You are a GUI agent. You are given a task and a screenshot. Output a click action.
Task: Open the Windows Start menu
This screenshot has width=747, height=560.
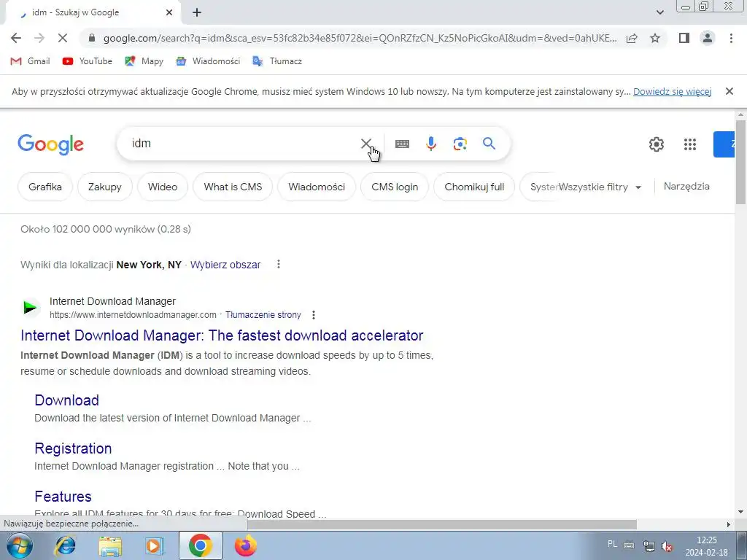click(19, 545)
